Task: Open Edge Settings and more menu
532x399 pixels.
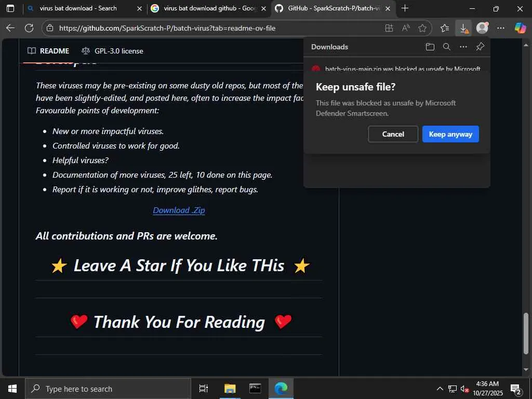Action: 501,28
